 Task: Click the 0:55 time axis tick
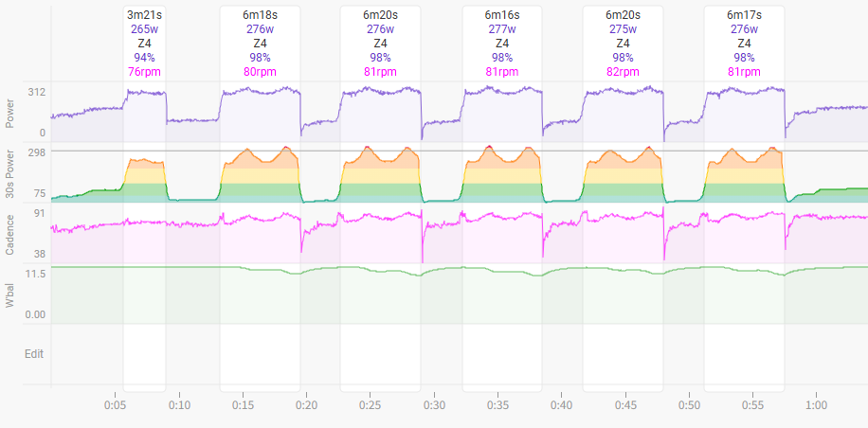coord(752,405)
